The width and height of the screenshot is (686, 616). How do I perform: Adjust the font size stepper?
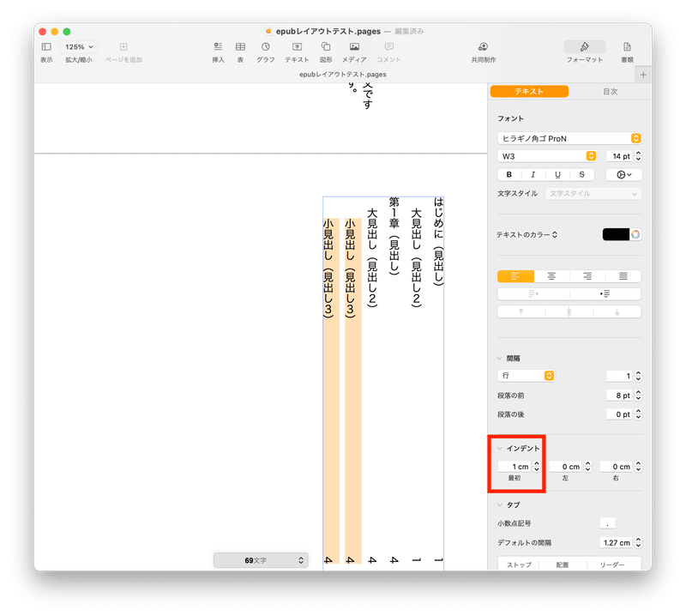pos(638,156)
